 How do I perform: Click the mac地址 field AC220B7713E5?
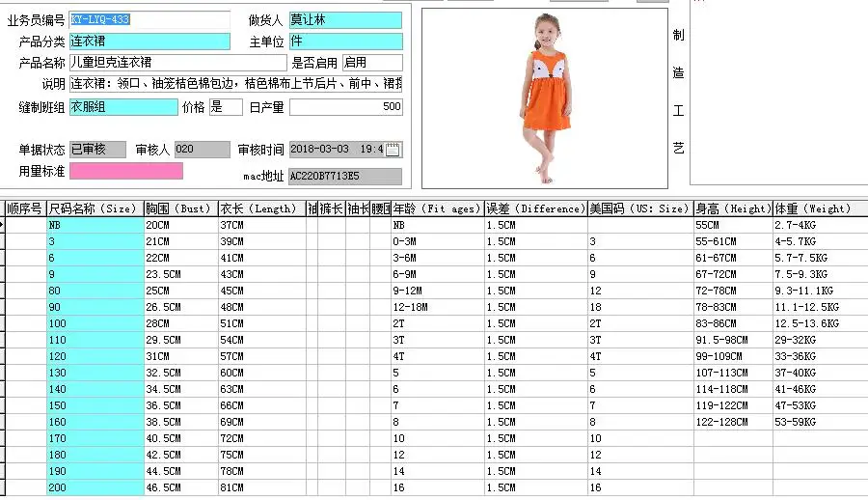click(345, 177)
